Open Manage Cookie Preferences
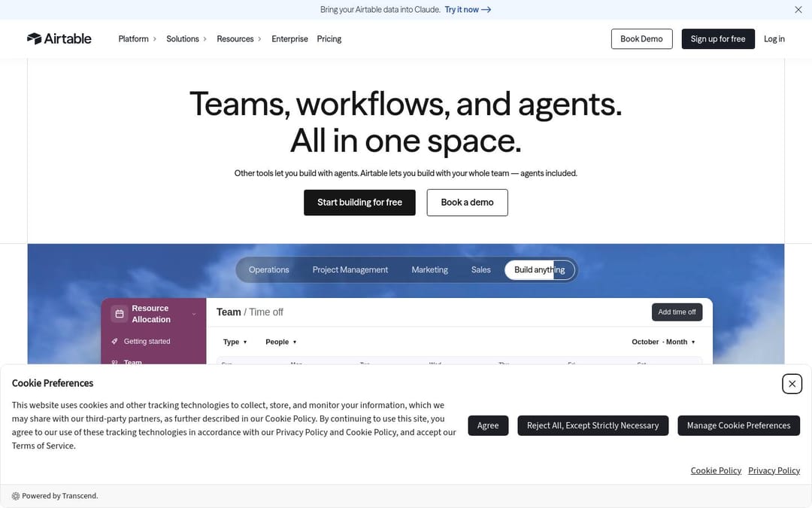The image size is (812, 508). pos(738,425)
